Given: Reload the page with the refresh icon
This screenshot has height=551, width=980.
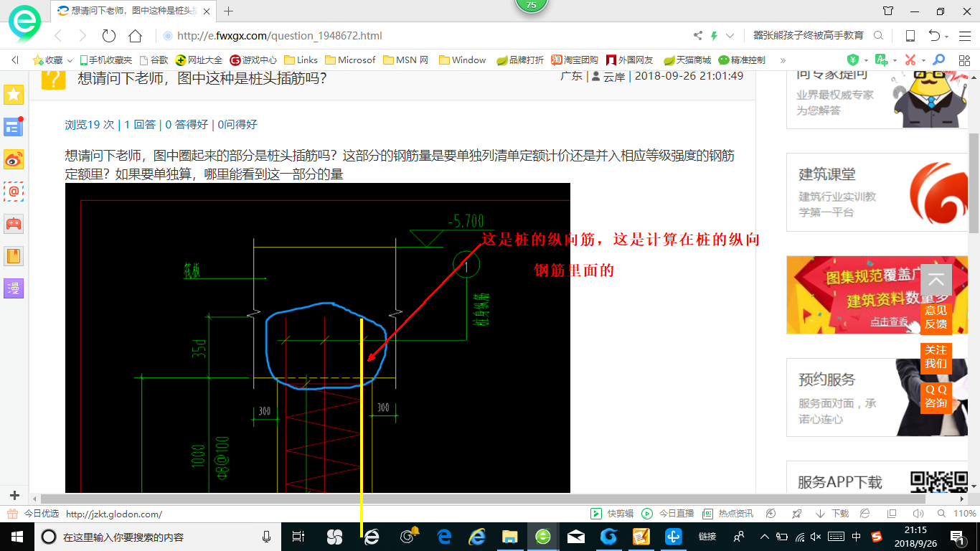Looking at the screenshot, I should (x=109, y=36).
